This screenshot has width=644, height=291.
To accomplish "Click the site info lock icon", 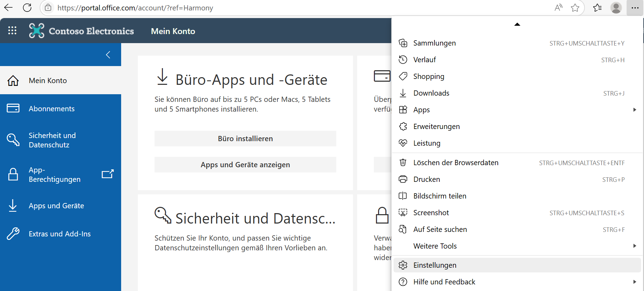I will (48, 8).
